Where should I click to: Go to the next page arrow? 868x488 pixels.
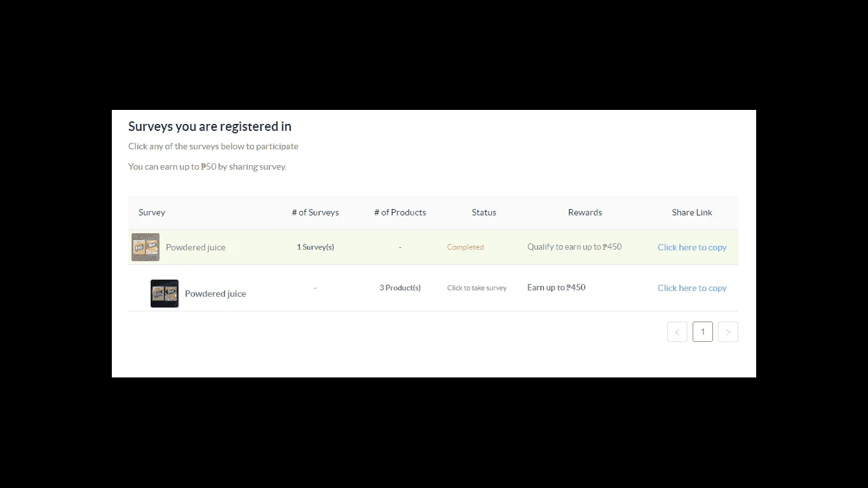pyautogui.click(x=728, y=332)
